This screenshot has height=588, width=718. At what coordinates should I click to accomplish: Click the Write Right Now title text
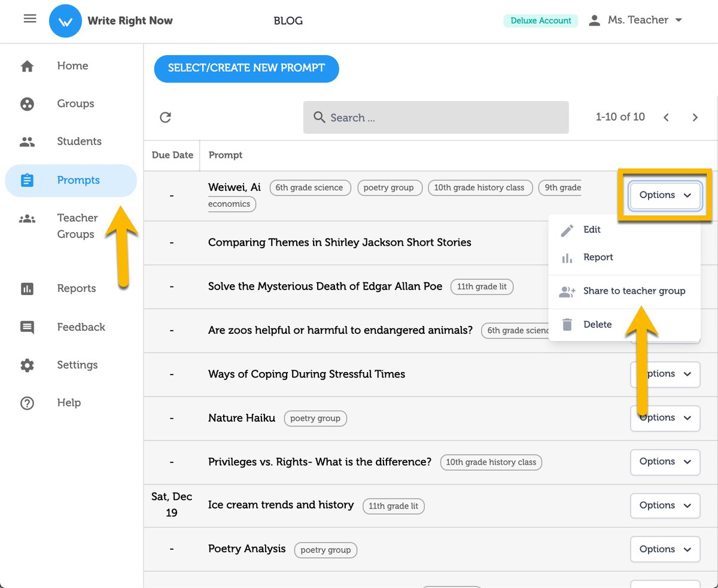click(x=130, y=20)
